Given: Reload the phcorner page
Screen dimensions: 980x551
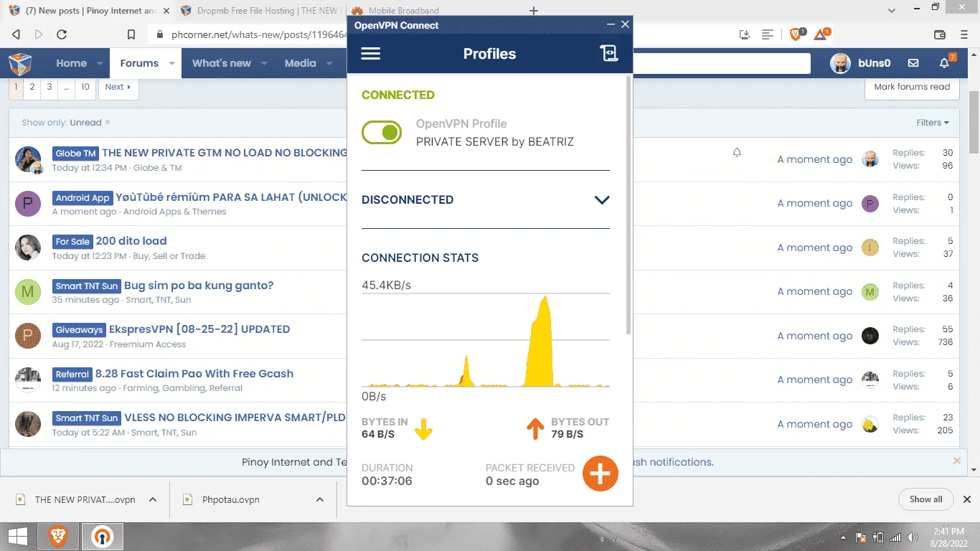Looking at the screenshot, I should click(62, 34).
